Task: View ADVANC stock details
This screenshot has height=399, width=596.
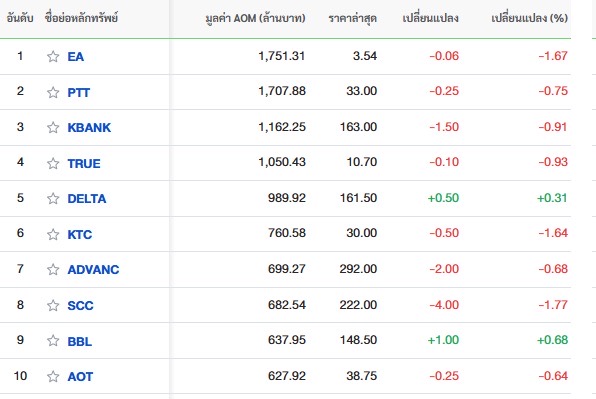Action: pos(94,269)
